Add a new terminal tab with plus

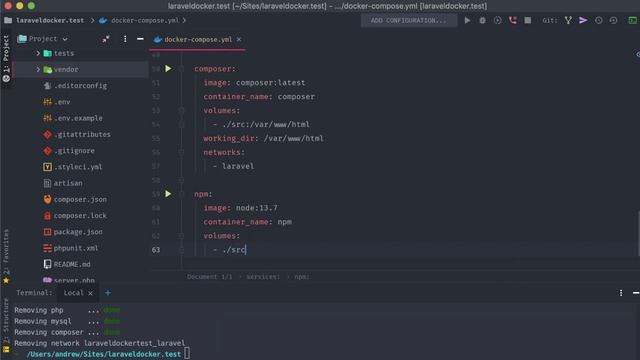click(x=108, y=293)
